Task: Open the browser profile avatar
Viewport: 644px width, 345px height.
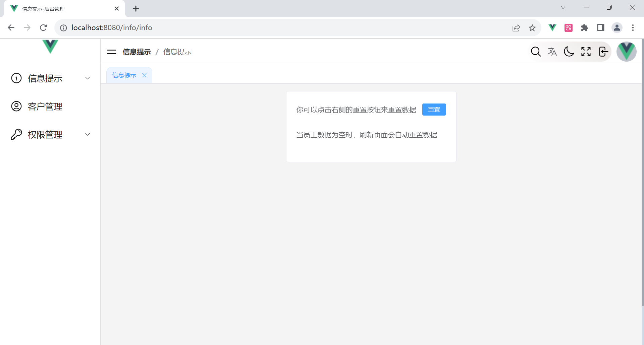Action: point(617,28)
